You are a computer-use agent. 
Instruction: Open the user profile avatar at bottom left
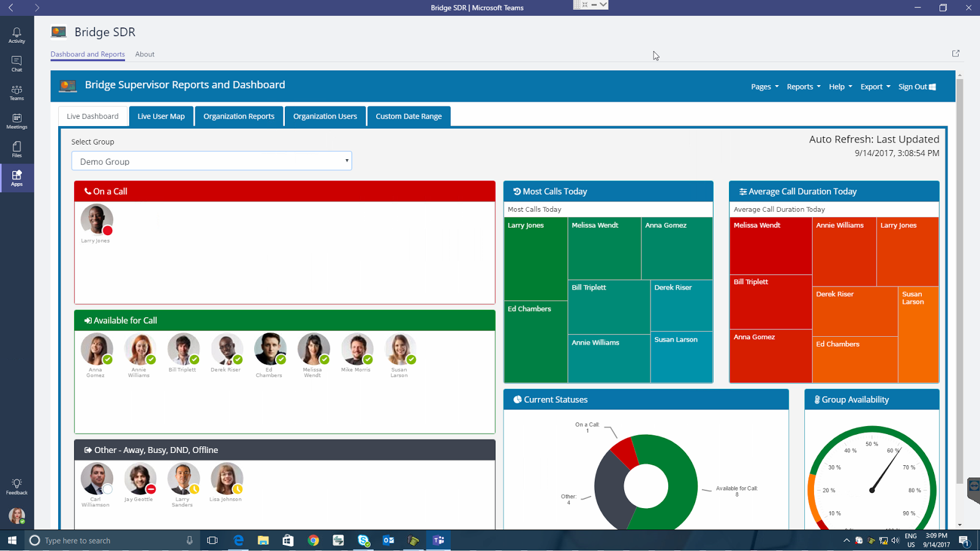pos(17,515)
